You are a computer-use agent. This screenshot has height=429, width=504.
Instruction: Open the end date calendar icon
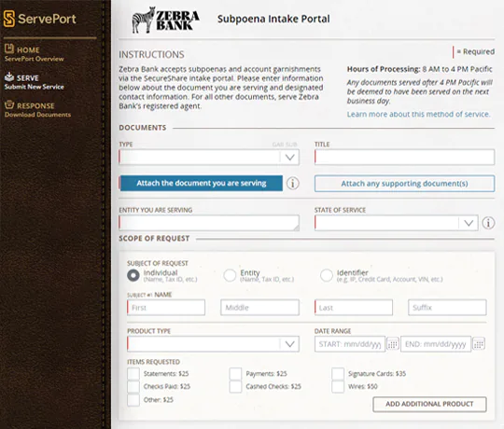(x=479, y=344)
